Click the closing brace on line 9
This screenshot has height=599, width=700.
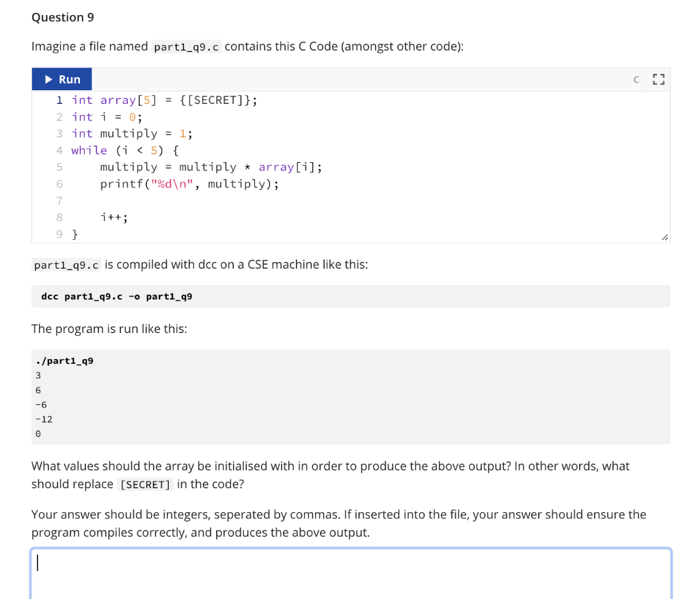[73, 234]
